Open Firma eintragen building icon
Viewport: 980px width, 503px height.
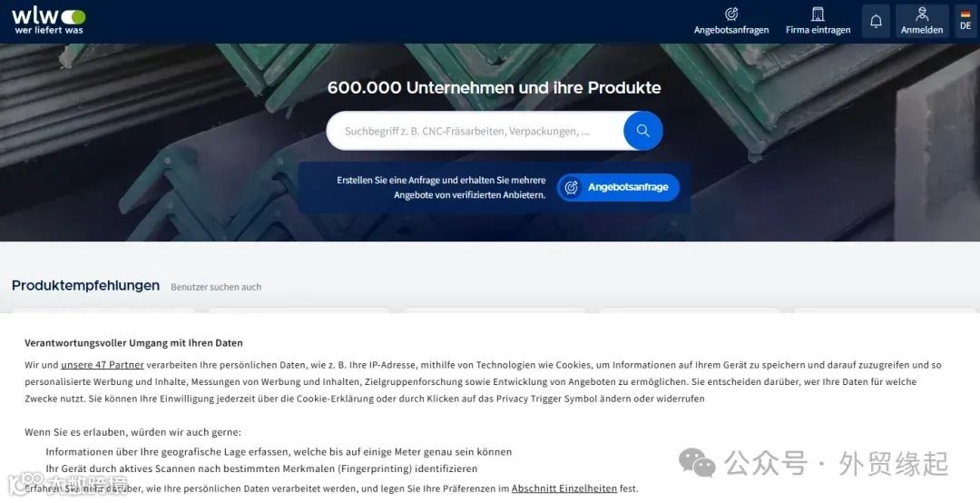click(818, 14)
